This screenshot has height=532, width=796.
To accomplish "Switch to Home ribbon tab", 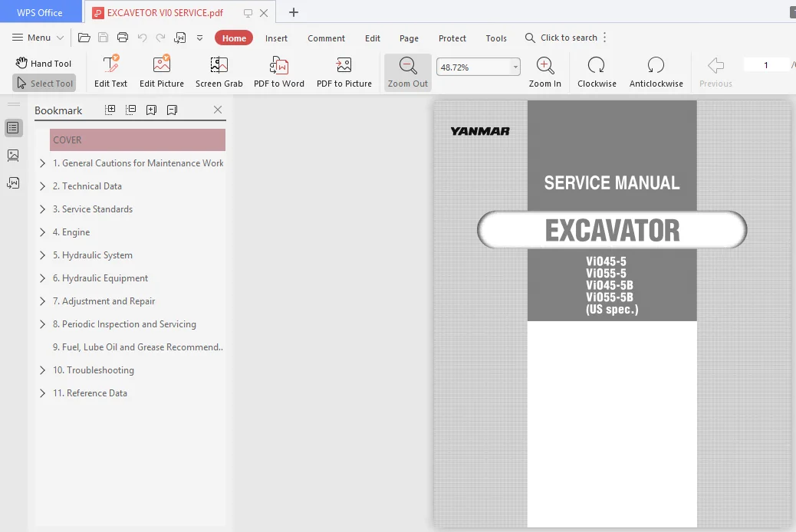I will 234,38.
